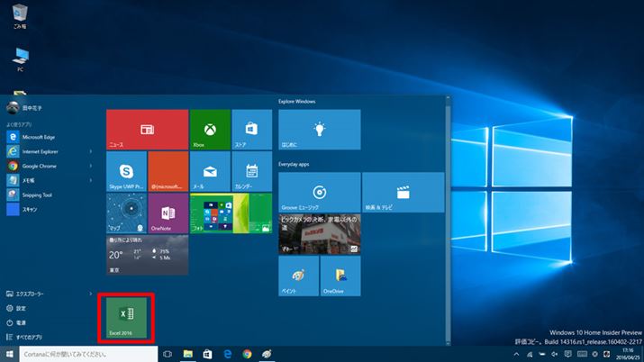
Task: Open the Store (ストア) tile
Action: click(x=251, y=129)
